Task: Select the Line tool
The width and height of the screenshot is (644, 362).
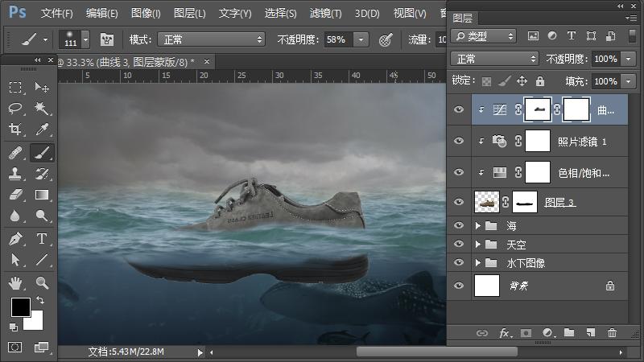Action: point(42,260)
